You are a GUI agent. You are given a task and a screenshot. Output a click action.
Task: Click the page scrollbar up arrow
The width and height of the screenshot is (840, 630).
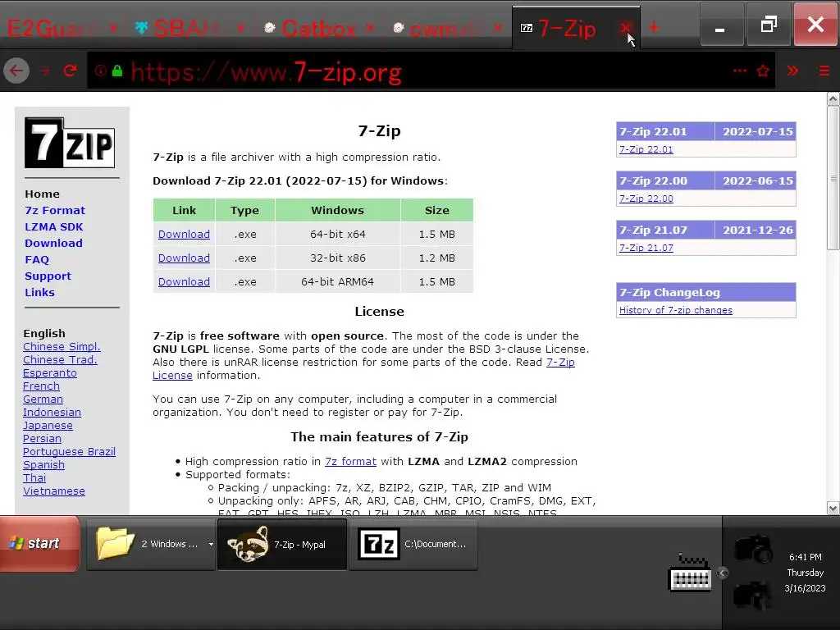point(833,99)
